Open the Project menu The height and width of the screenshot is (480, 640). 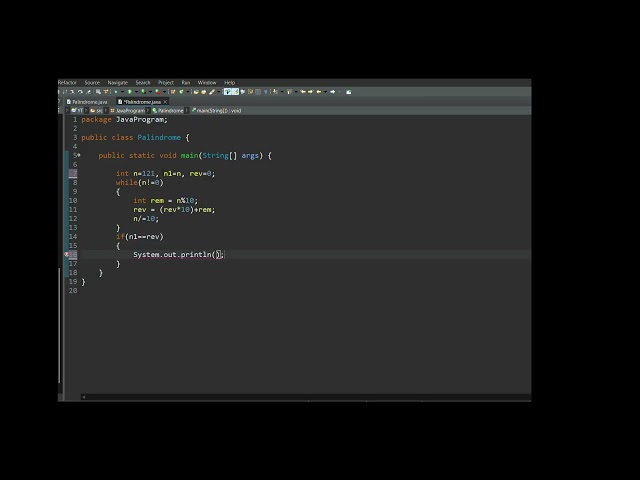[x=166, y=82]
